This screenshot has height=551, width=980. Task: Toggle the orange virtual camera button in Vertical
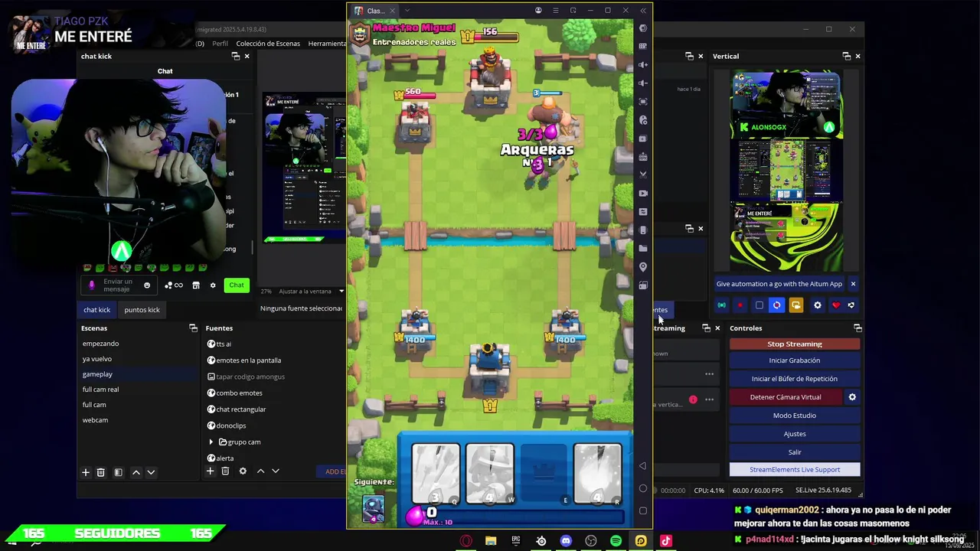click(x=796, y=305)
